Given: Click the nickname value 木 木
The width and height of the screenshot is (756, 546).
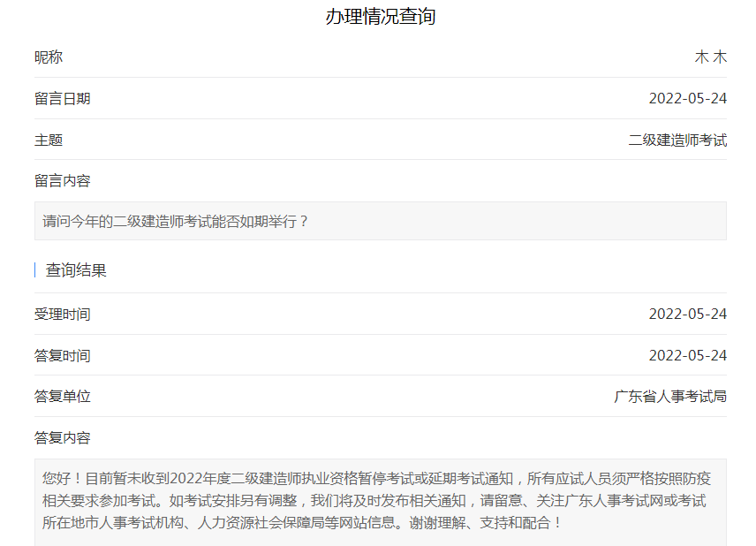Looking at the screenshot, I should [711, 57].
